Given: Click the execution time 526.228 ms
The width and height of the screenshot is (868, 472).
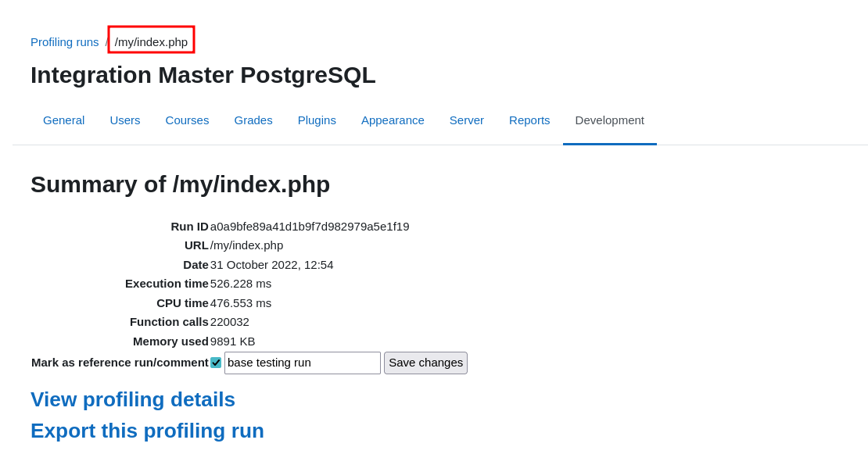Looking at the screenshot, I should click(241, 284).
